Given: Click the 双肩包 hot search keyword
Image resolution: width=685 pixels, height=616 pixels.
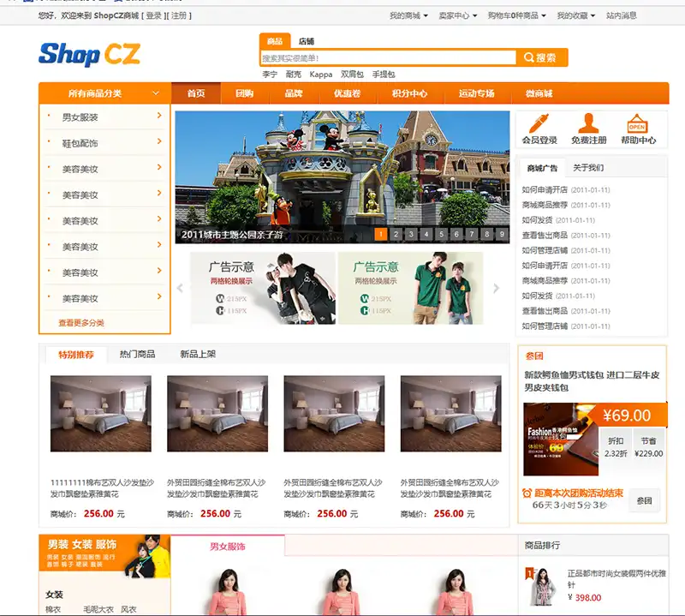Looking at the screenshot, I should [x=352, y=75].
